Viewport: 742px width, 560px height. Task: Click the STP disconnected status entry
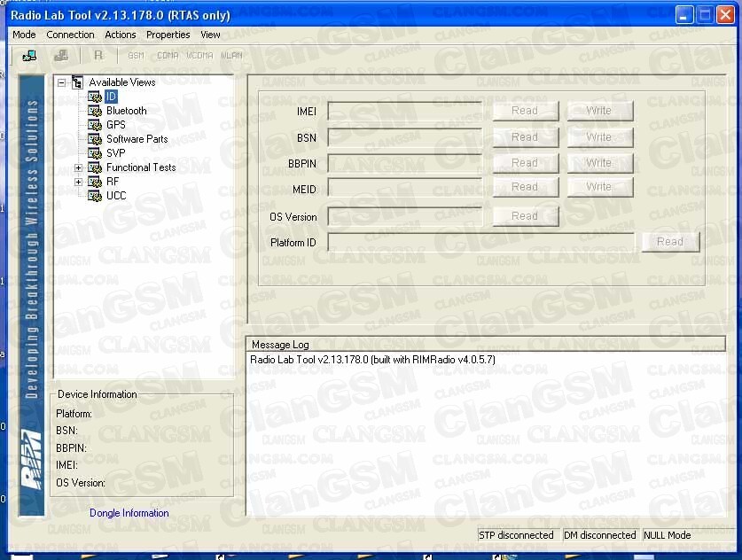(519, 535)
